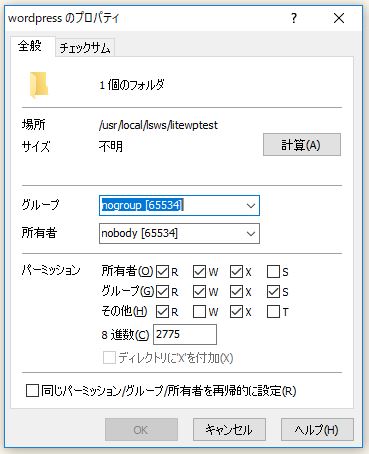Toggle その他 R permission checkbox
The height and width of the screenshot is (454, 369).
click(x=162, y=312)
